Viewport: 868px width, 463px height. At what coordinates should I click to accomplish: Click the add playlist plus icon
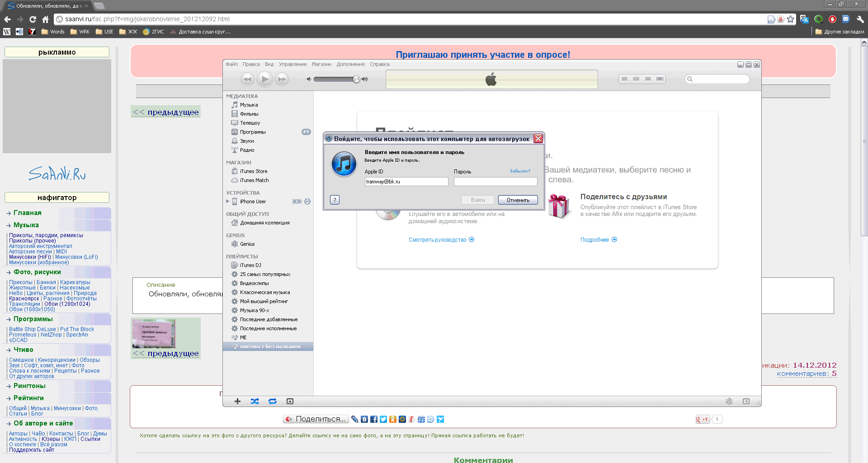[237, 401]
